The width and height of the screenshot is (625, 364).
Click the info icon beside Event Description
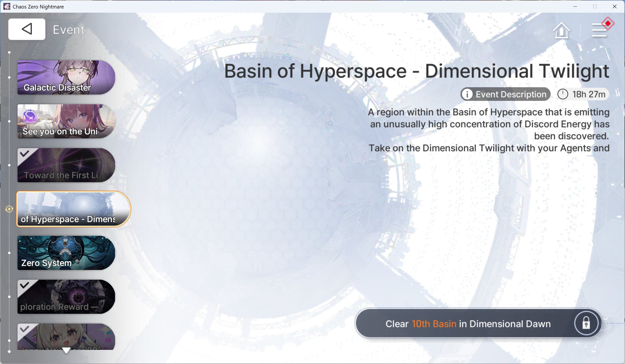pyautogui.click(x=467, y=94)
